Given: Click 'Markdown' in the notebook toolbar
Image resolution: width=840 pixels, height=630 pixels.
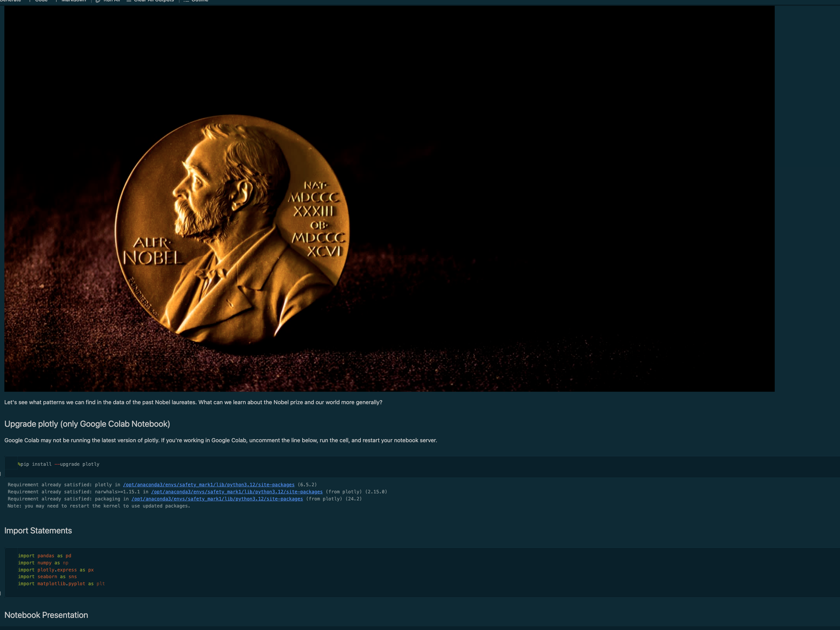Looking at the screenshot, I should click(74, 1).
